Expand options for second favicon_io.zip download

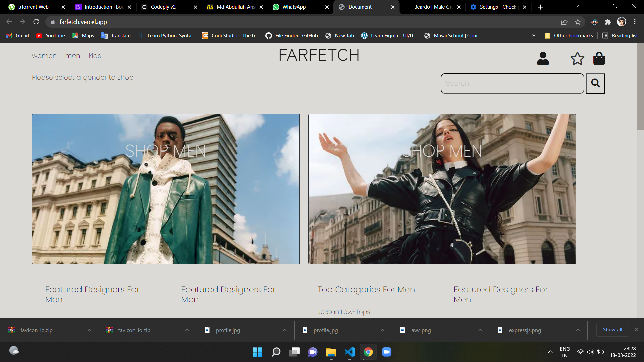point(187,330)
